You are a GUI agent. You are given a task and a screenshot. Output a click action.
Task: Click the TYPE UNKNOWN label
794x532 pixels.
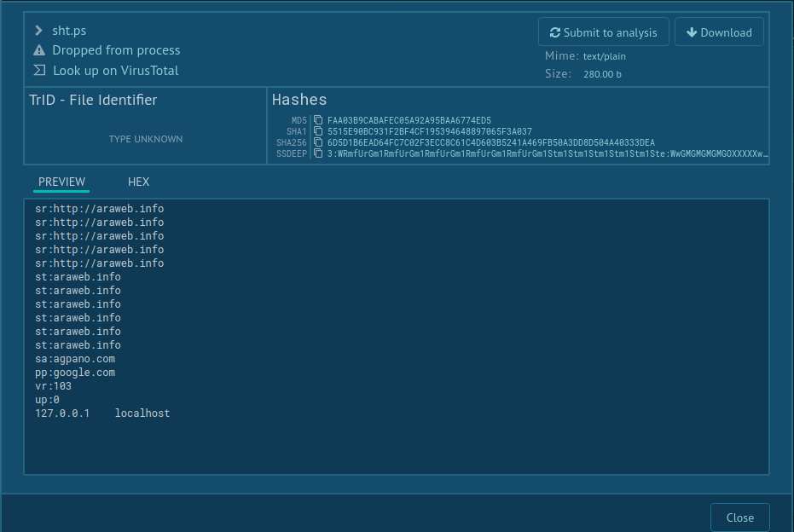tap(145, 139)
